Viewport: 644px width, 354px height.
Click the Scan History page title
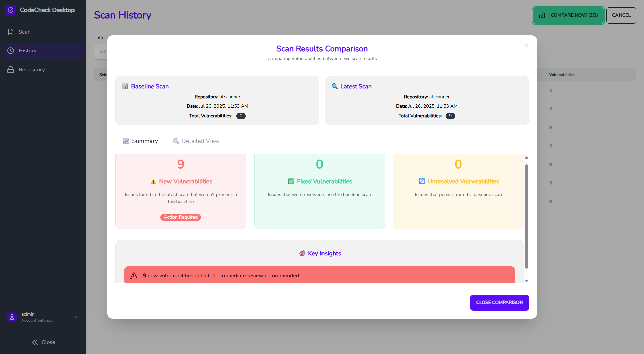point(122,15)
